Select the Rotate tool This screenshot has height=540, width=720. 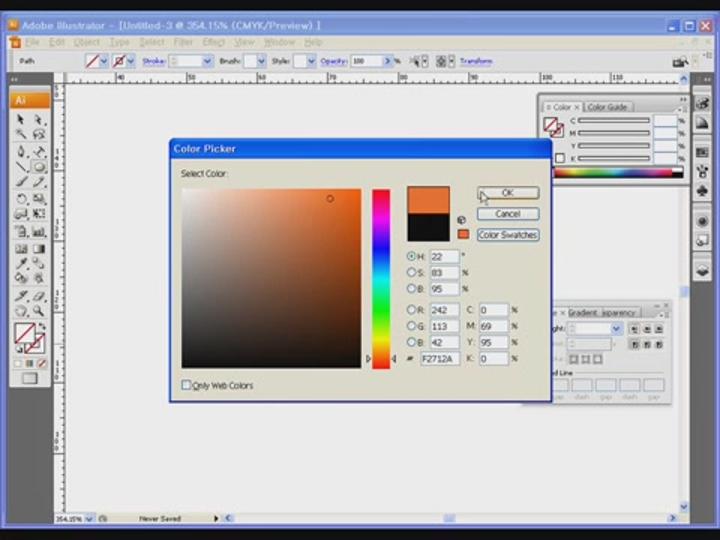tap(21, 198)
